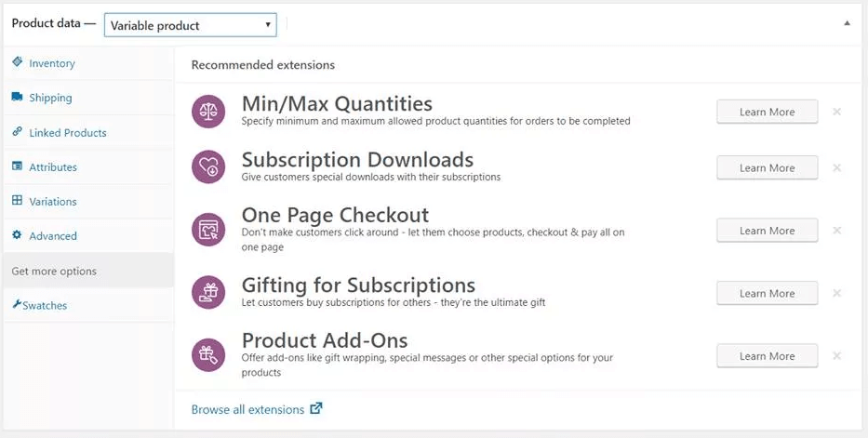Click the Subscription Downloads heart icon
The image size is (868, 438).
point(208,166)
